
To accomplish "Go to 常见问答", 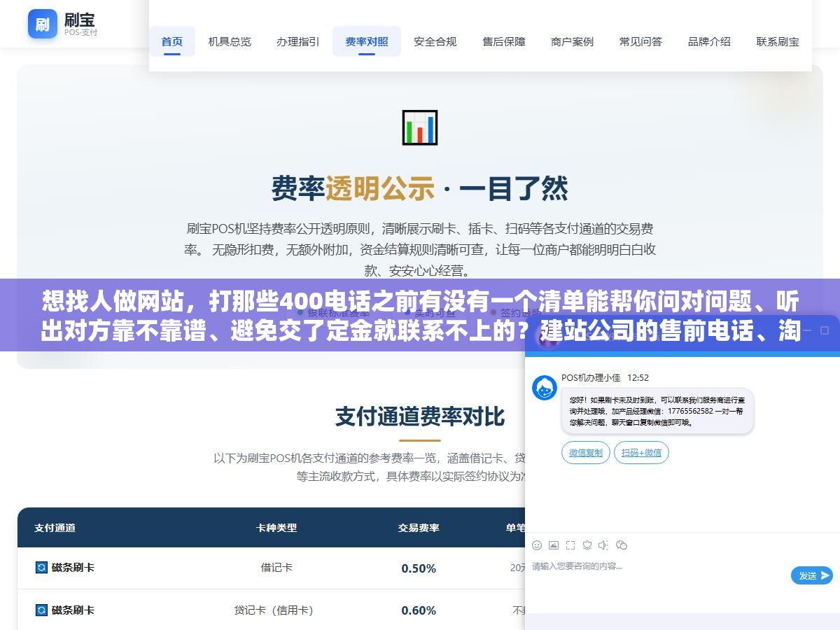I will click(640, 41).
